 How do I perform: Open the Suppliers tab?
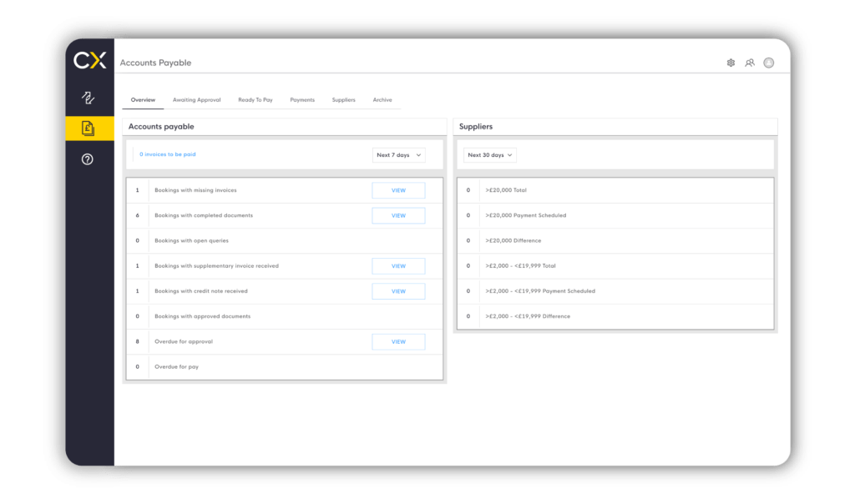[343, 100]
